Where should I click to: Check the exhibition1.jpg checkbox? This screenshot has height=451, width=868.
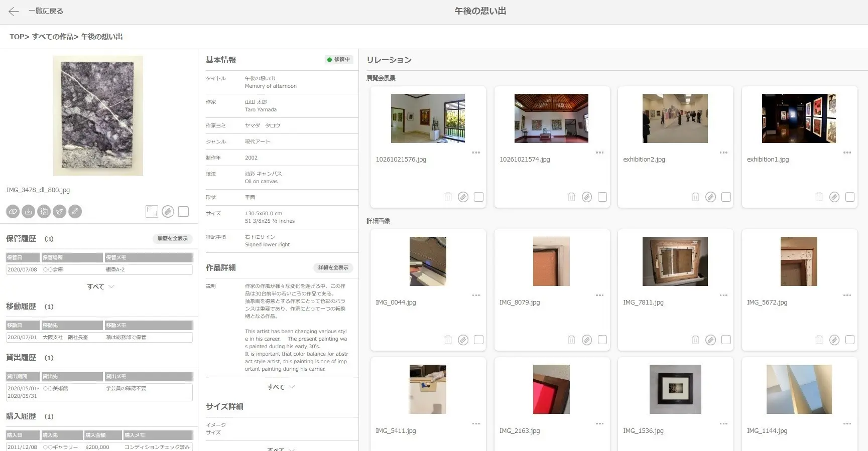(x=850, y=197)
